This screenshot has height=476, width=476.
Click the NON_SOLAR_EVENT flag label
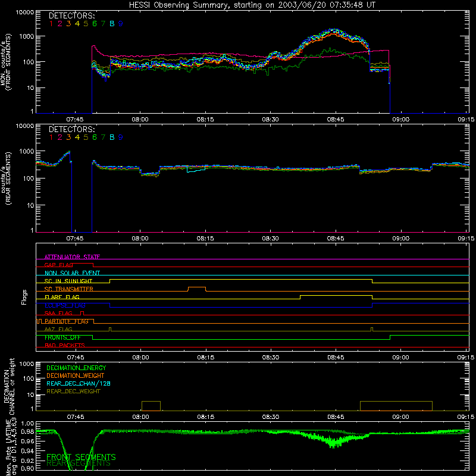pos(72,273)
